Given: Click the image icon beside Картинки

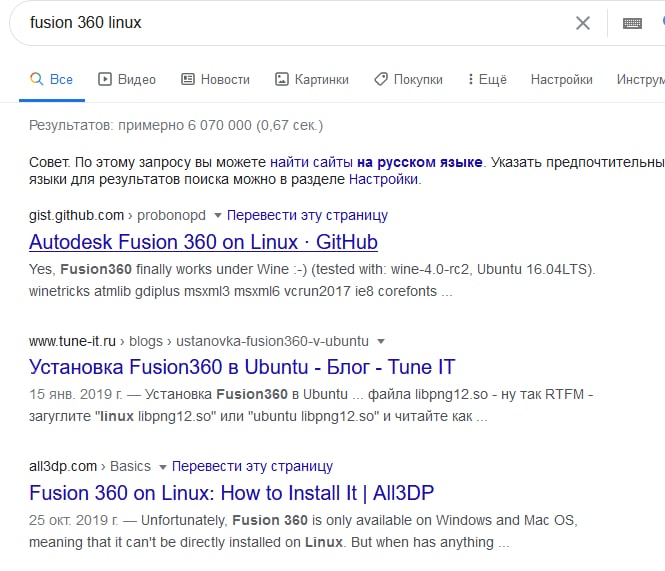Looking at the screenshot, I should [282, 79].
